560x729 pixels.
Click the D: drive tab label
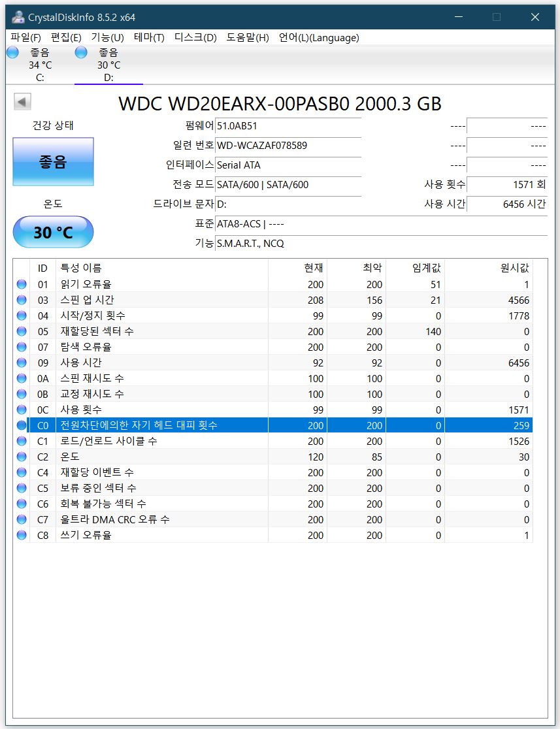coord(108,78)
